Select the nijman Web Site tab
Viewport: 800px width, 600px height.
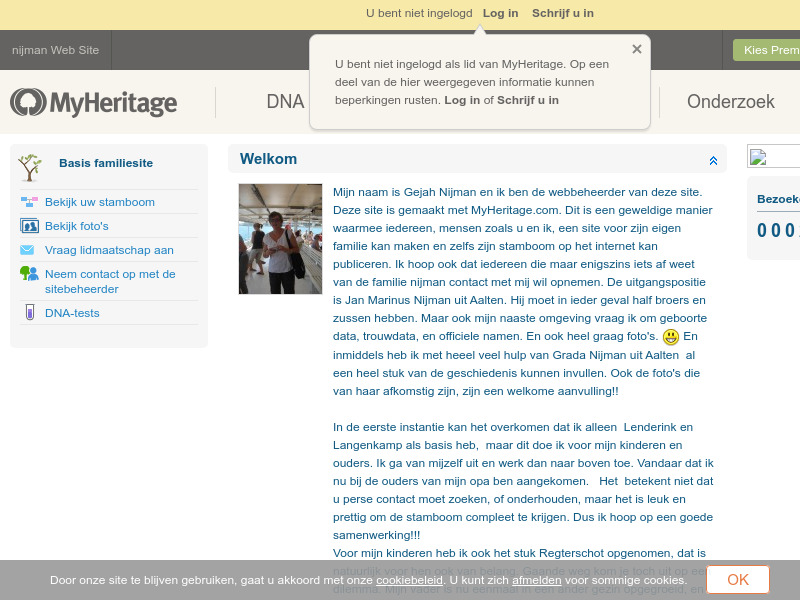[54, 50]
